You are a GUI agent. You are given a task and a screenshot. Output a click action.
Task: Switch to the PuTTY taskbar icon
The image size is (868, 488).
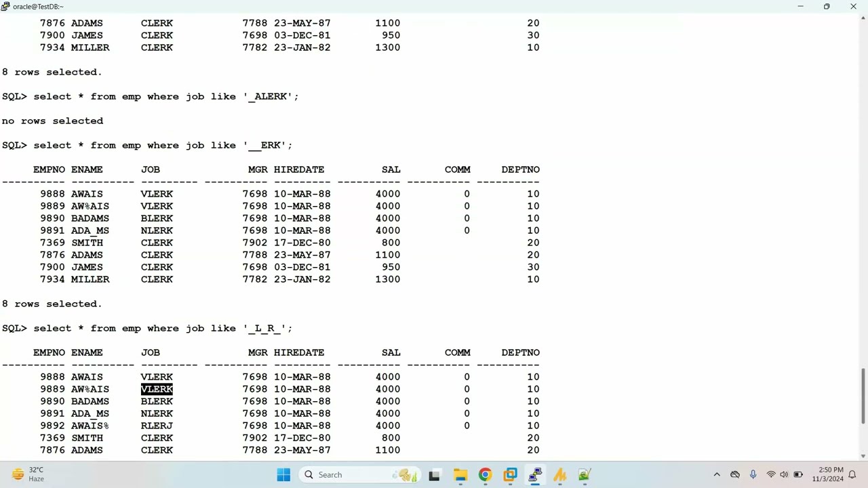[x=535, y=474]
